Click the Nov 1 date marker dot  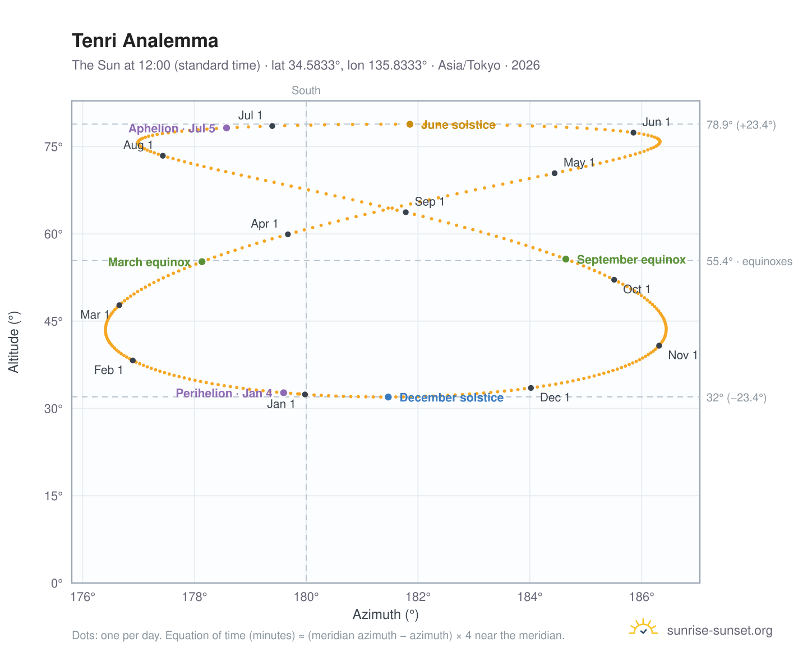point(659,346)
